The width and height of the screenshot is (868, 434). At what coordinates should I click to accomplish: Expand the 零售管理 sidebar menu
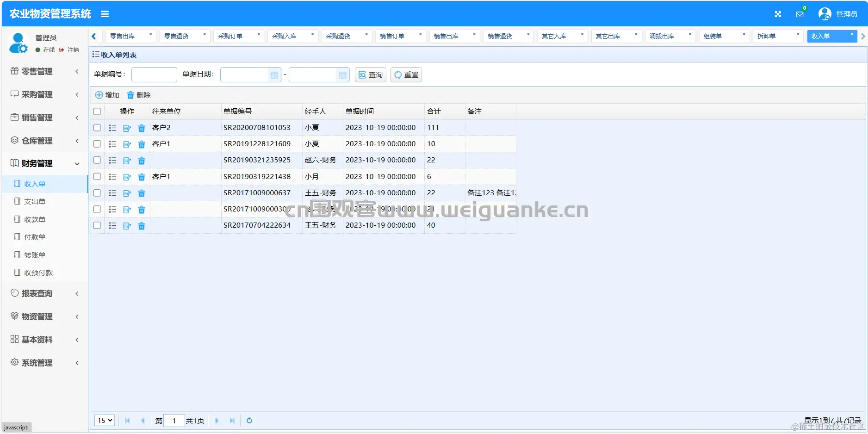coord(45,71)
